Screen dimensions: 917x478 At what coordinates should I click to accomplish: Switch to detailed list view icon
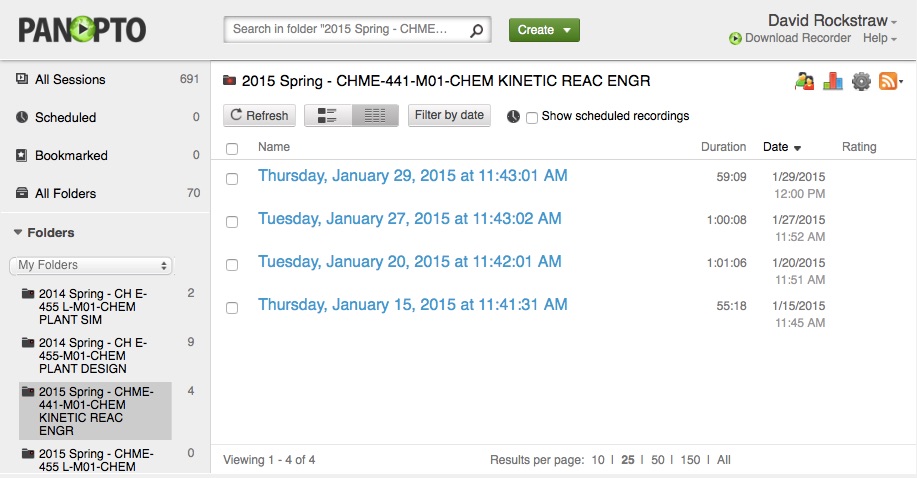click(x=328, y=115)
